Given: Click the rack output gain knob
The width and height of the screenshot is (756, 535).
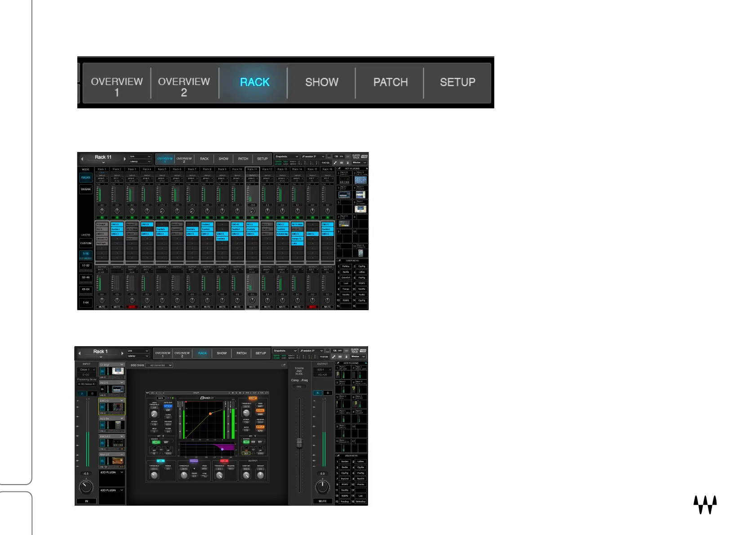Looking at the screenshot, I should pyautogui.click(x=323, y=487).
